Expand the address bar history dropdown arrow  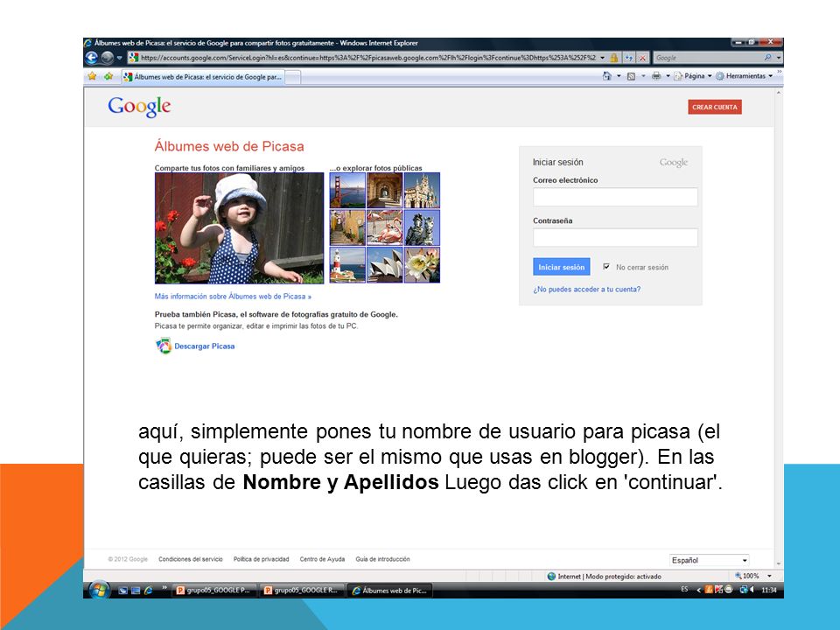point(603,58)
